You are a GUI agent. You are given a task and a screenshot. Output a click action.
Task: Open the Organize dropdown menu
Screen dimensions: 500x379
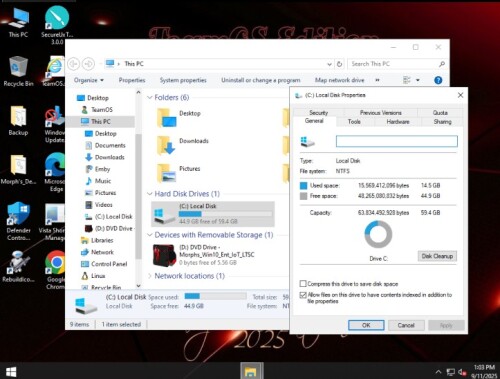pyautogui.click(x=89, y=80)
